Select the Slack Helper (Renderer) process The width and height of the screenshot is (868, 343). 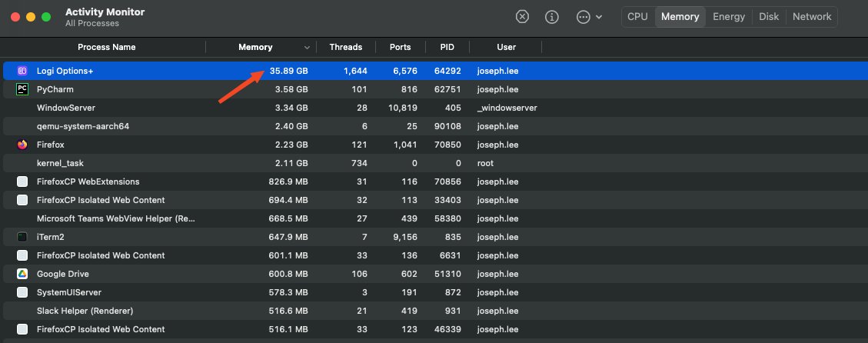pos(85,311)
